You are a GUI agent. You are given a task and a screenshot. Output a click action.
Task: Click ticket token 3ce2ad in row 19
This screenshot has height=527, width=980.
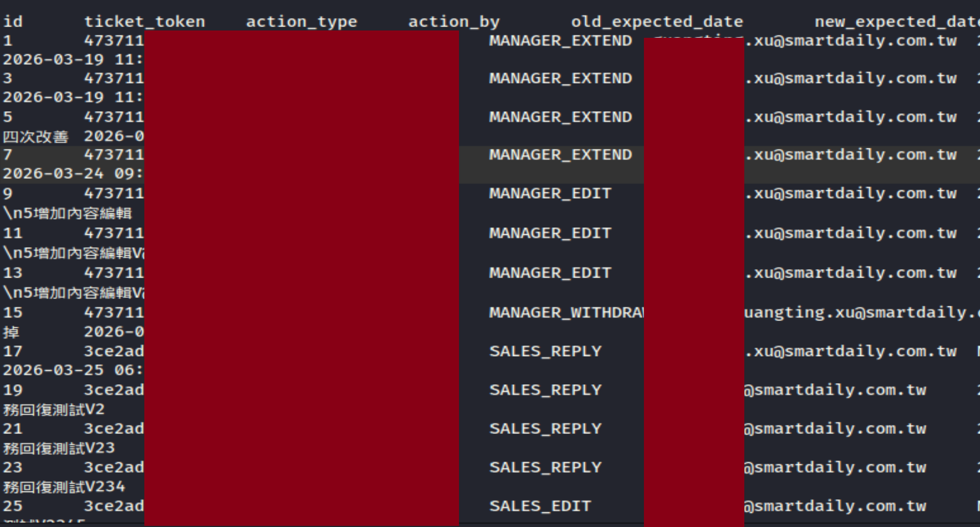(114, 390)
